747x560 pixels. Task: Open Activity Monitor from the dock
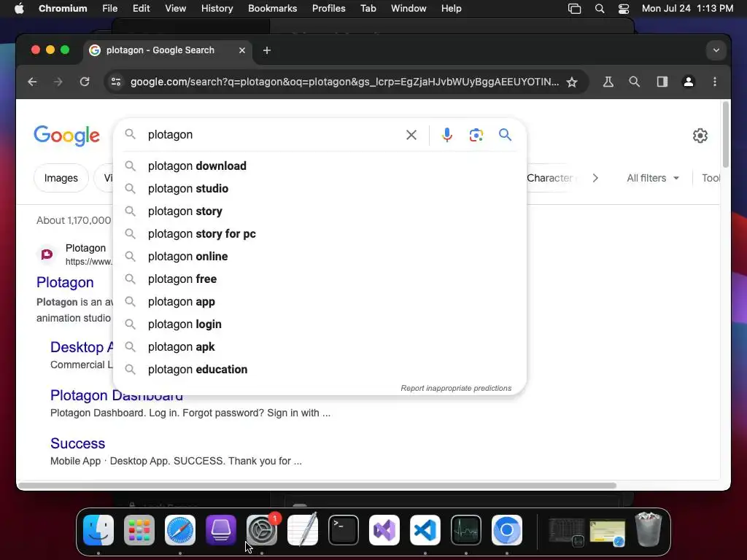click(466, 530)
